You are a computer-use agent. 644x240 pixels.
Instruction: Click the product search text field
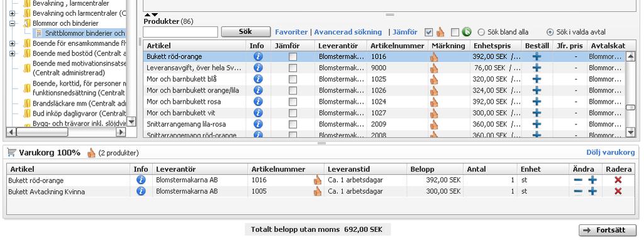180,31
